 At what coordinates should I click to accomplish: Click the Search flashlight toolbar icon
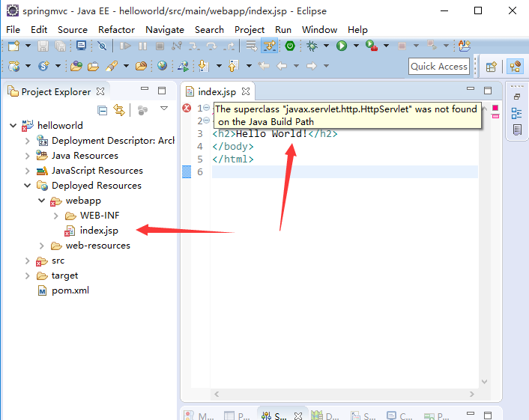click(x=112, y=66)
